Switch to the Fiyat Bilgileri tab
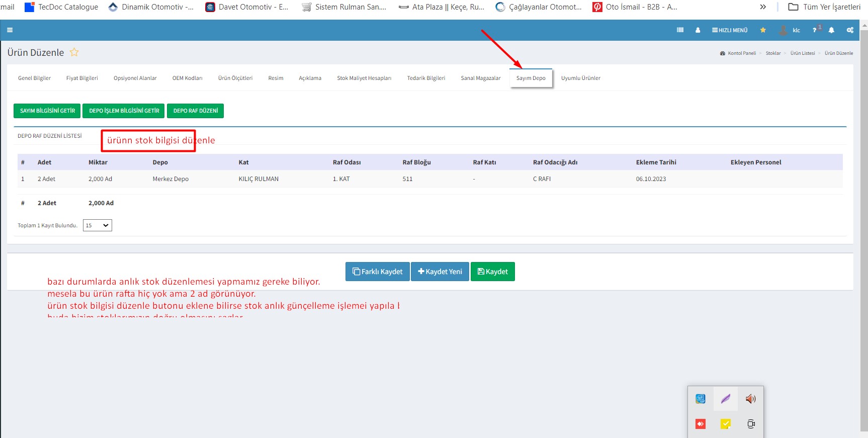Image resolution: width=868 pixels, height=438 pixels. (82, 78)
